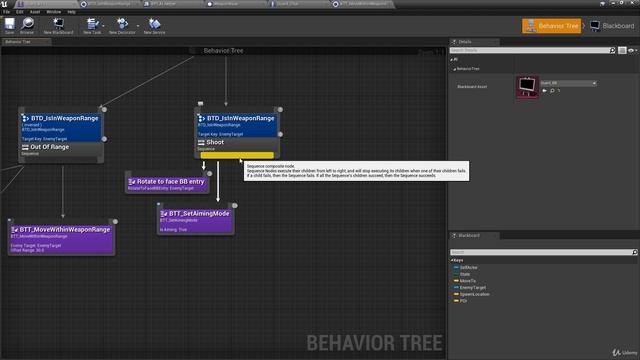Select the Rotate to face BB entry task node

167,183
